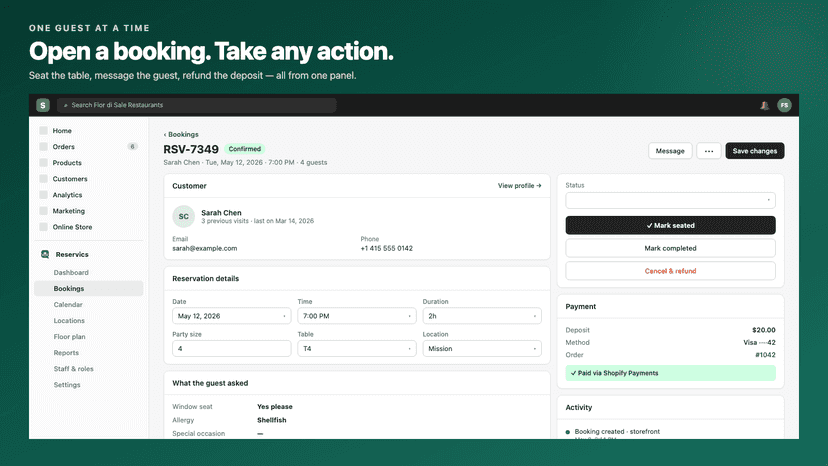Click Mark seated button
The image size is (828, 466).
[670, 225]
